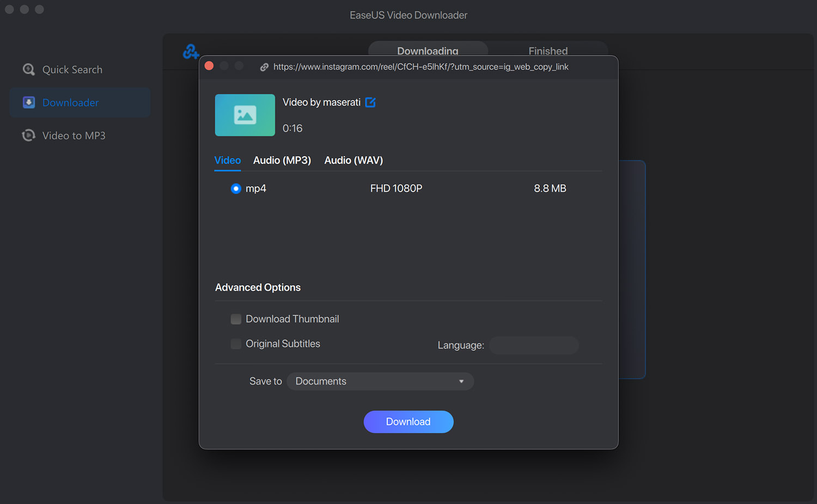Click the Video by maserati title
The height and width of the screenshot is (504, 817).
coord(321,102)
